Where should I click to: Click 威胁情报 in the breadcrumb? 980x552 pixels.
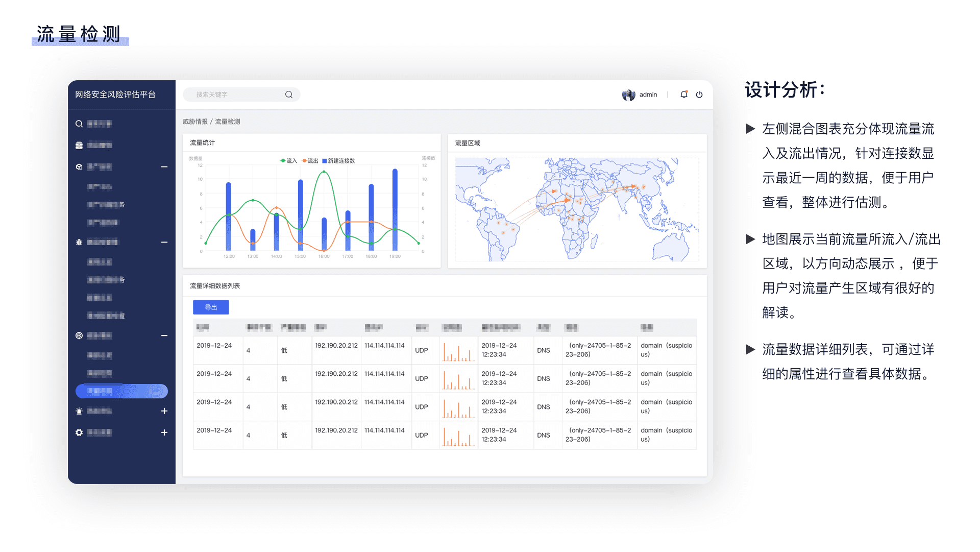pyautogui.click(x=195, y=122)
